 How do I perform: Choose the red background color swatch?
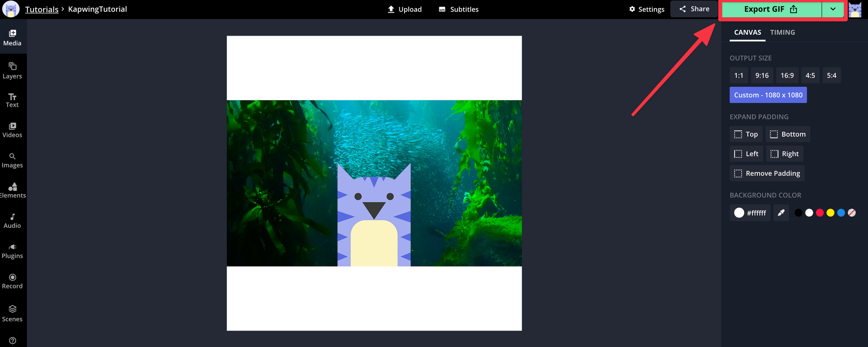[x=819, y=213]
